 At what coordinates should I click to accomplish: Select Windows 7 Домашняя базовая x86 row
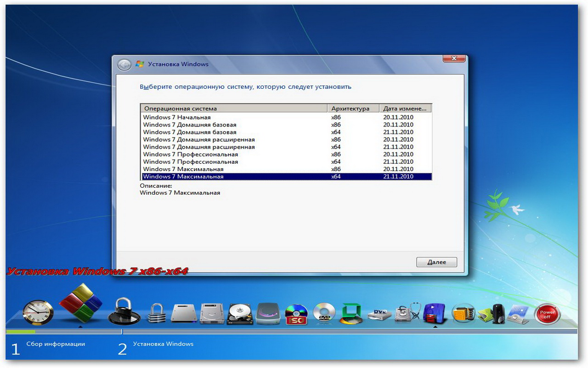tap(286, 125)
